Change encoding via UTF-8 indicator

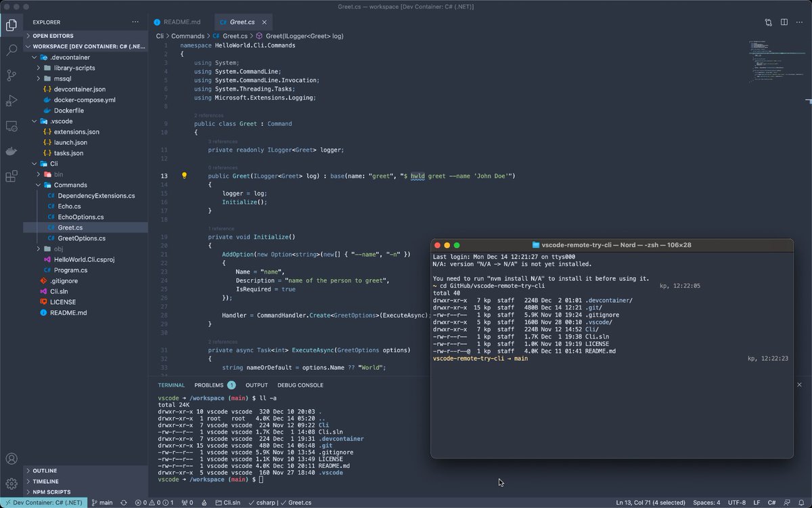[736, 503]
